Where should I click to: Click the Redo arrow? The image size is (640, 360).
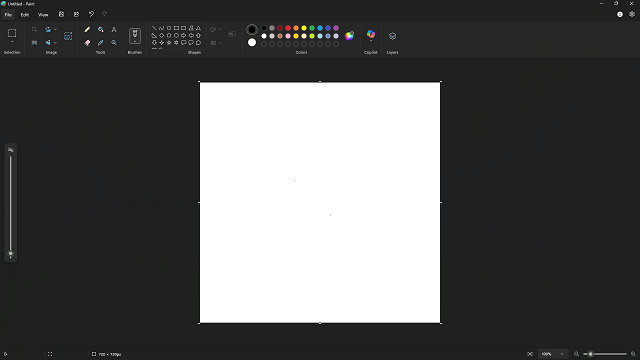(x=104, y=14)
